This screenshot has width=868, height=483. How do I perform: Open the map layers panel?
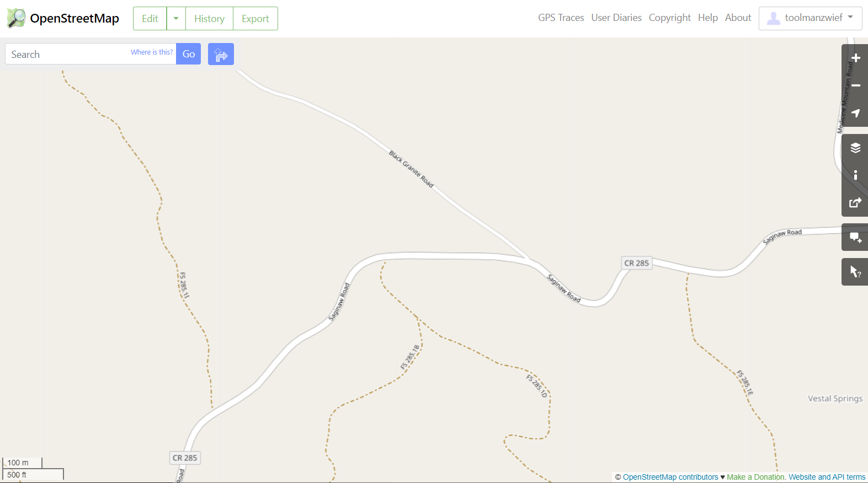coord(855,148)
